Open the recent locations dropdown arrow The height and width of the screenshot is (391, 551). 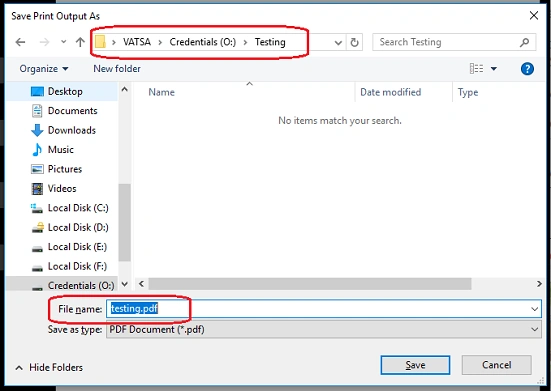coord(63,42)
